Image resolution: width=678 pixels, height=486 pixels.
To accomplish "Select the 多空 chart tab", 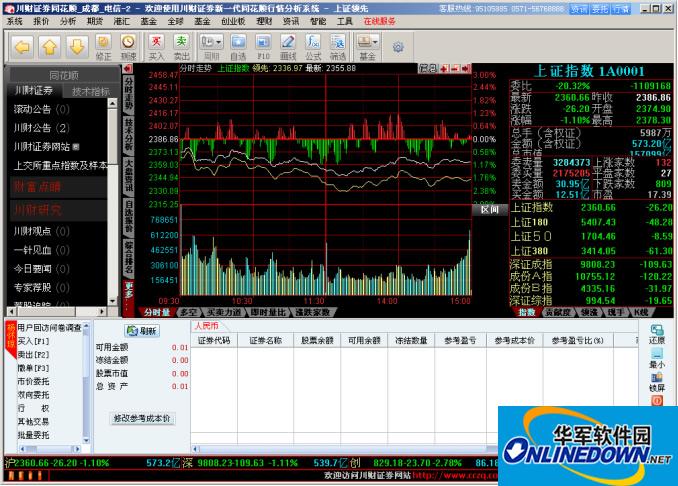I will [189, 312].
